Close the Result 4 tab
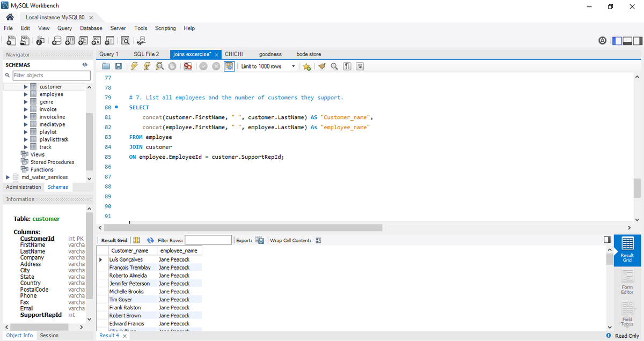This screenshot has width=644, height=341. coord(125,336)
